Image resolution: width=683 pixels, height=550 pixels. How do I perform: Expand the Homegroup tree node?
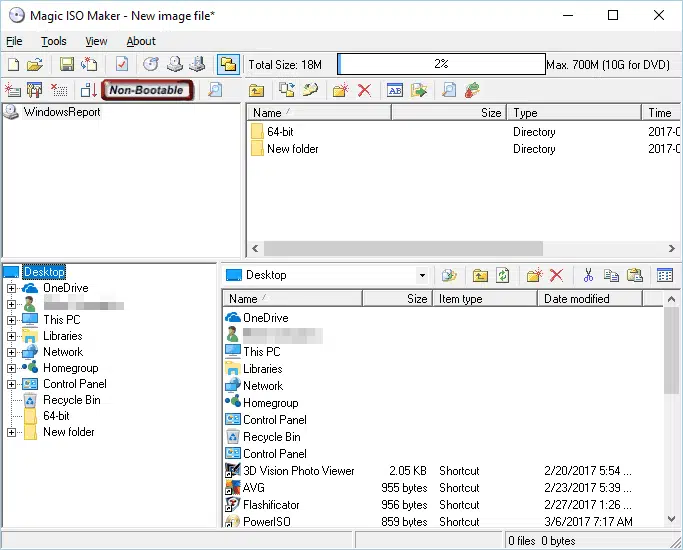pos(12,368)
